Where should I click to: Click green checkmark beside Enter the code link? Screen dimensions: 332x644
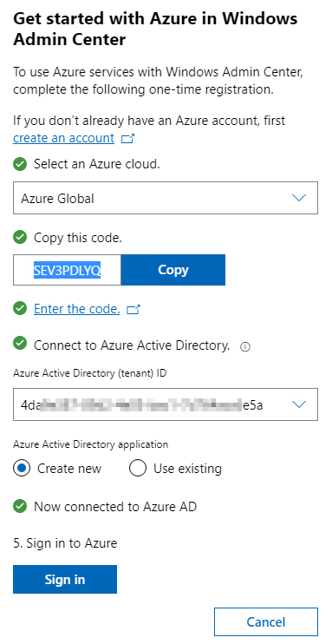coord(20,309)
